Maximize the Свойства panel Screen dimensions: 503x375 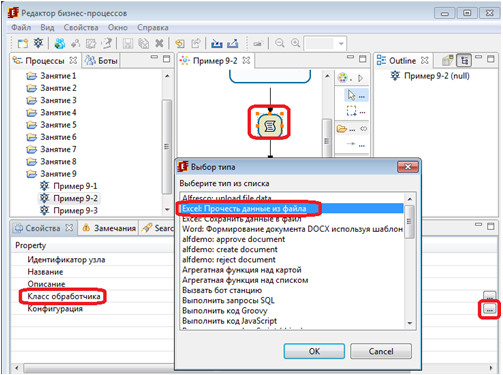coord(490,226)
